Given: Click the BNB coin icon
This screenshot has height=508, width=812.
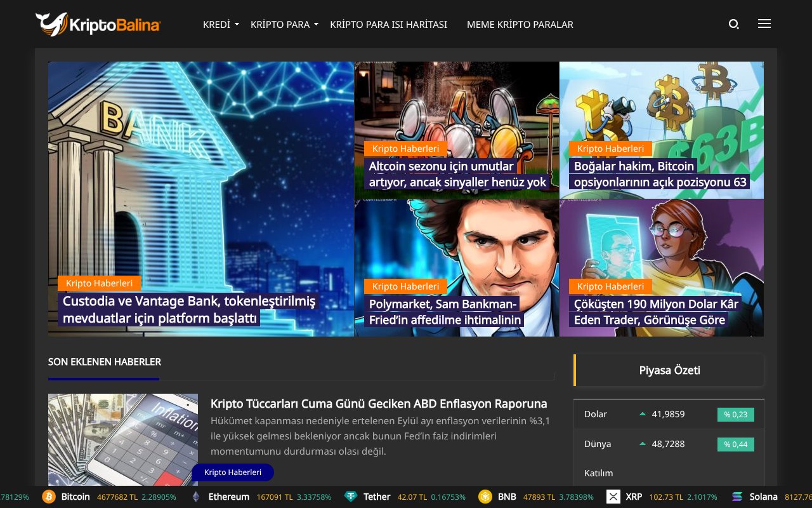Looking at the screenshot, I should (486, 497).
